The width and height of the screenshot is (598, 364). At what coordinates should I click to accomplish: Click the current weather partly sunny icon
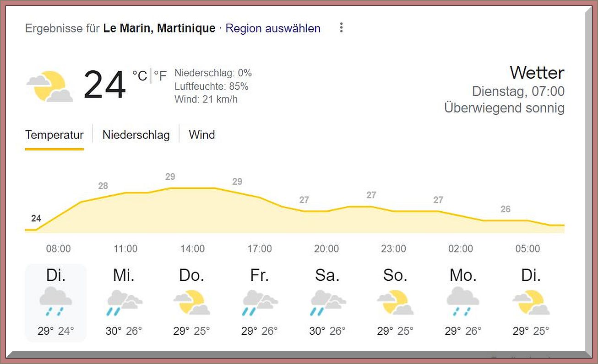(x=49, y=86)
